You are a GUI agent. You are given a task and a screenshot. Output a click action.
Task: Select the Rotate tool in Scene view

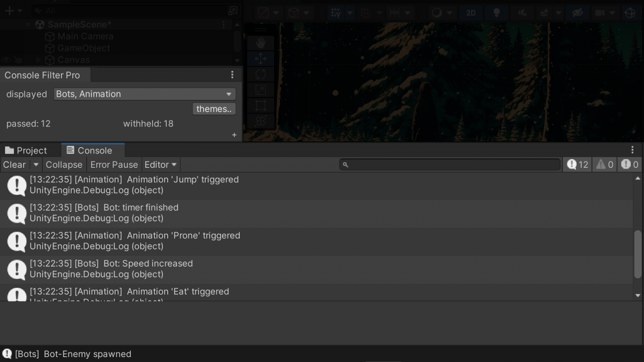260,74
